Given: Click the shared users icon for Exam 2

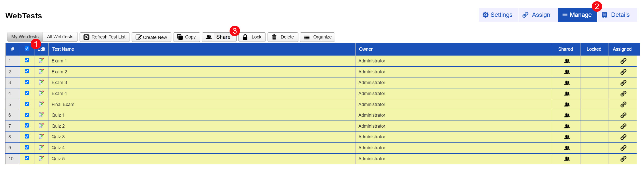Looking at the screenshot, I should pyautogui.click(x=567, y=72).
